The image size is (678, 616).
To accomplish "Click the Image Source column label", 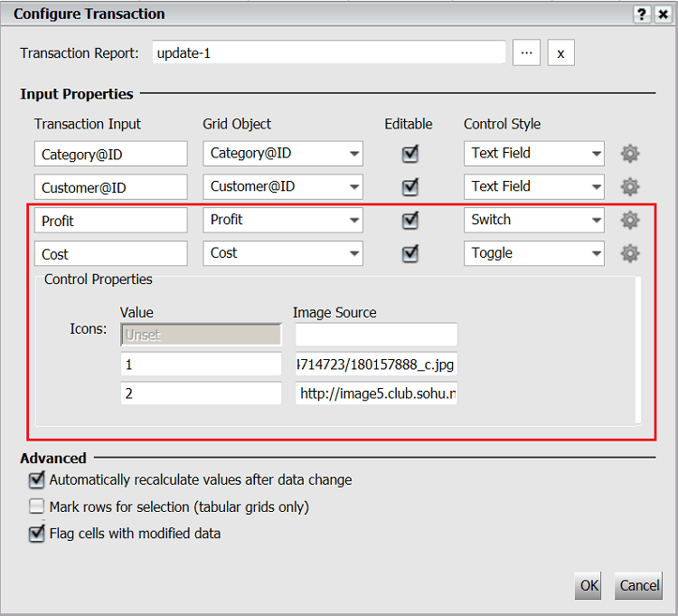I will point(334,313).
